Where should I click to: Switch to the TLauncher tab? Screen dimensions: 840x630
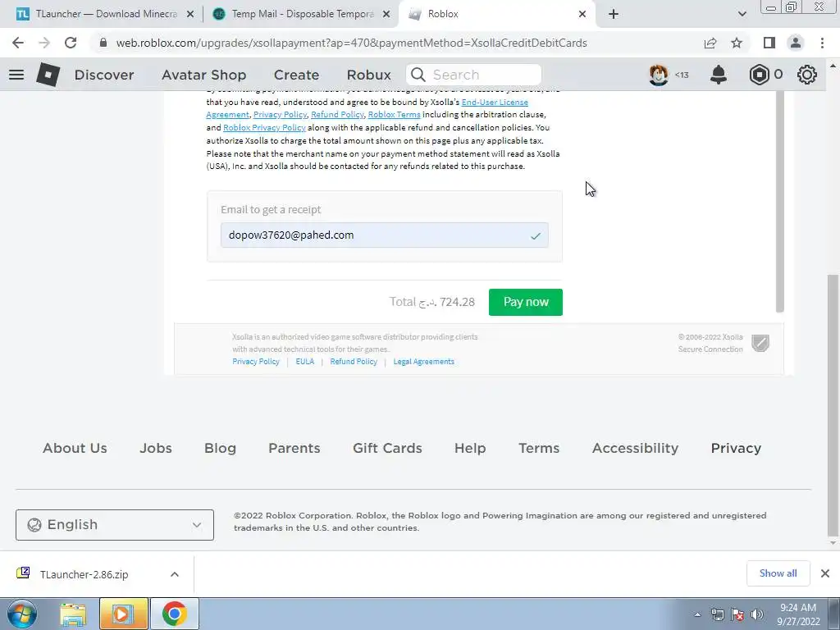106,14
